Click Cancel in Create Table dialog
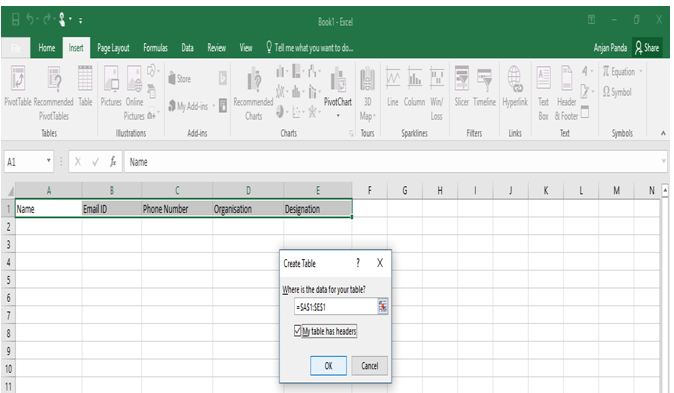The height and width of the screenshot is (393, 674). 370,365
